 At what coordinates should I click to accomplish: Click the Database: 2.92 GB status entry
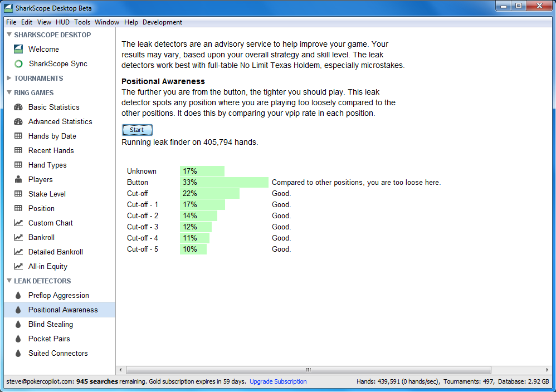click(524, 381)
